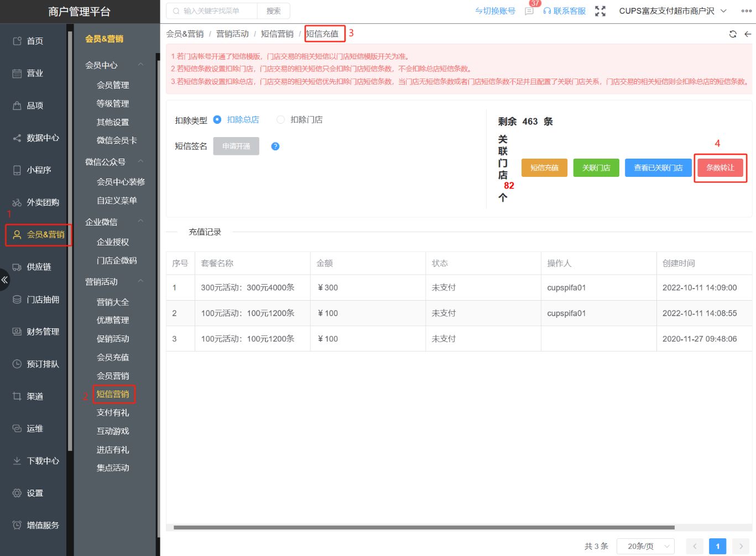Open 供应链 truck icon in sidebar
756x556 pixels.
click(17, 267)
